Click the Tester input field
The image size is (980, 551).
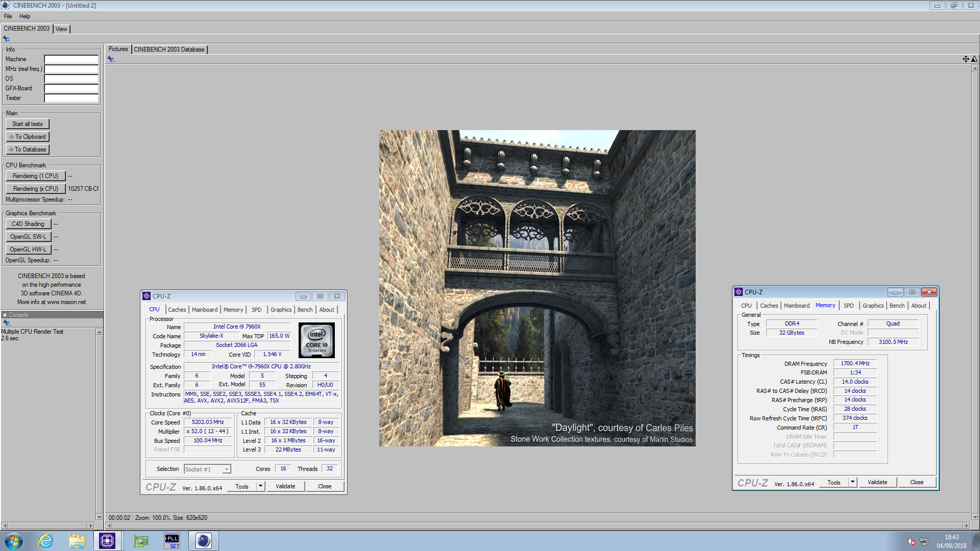click(x=71, y=98)
